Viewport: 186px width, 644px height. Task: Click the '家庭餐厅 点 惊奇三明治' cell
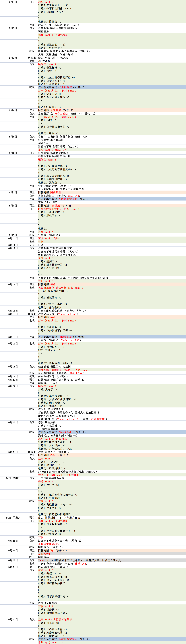(x=112, y=113)
